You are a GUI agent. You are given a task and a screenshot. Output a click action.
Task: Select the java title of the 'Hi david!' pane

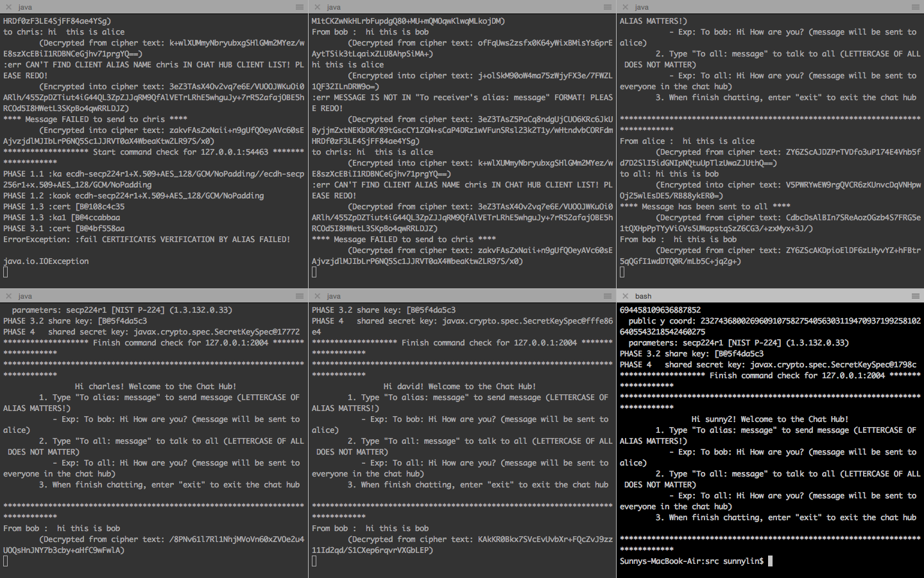(x=334, y=296)
